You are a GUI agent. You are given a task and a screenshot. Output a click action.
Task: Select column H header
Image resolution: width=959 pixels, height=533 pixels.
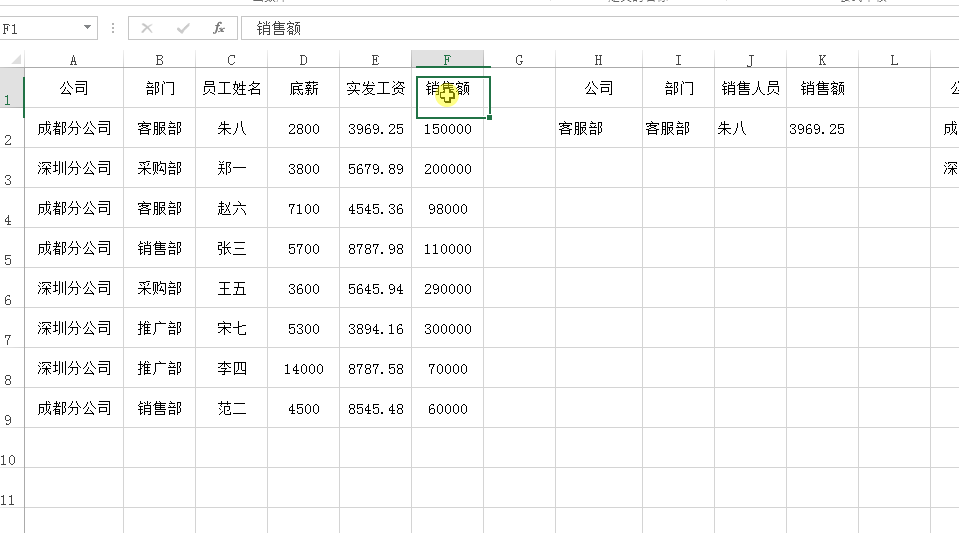coord(599,60)
